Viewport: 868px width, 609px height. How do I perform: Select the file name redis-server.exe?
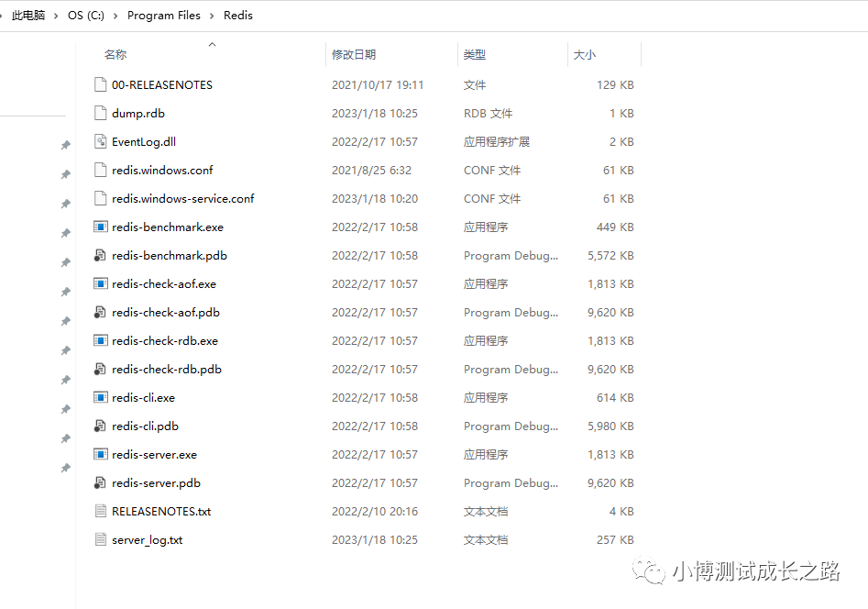tap(155, 454)
